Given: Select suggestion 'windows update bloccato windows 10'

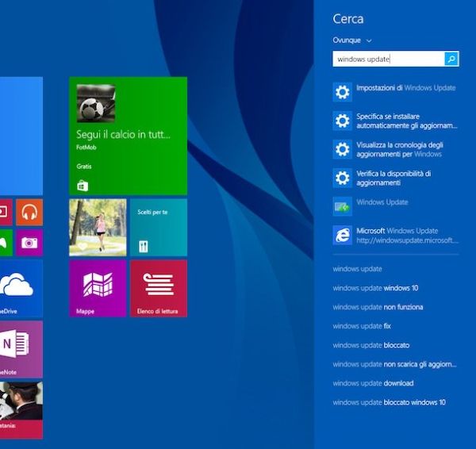Looking at the screenshot, I should pos(390,402).
